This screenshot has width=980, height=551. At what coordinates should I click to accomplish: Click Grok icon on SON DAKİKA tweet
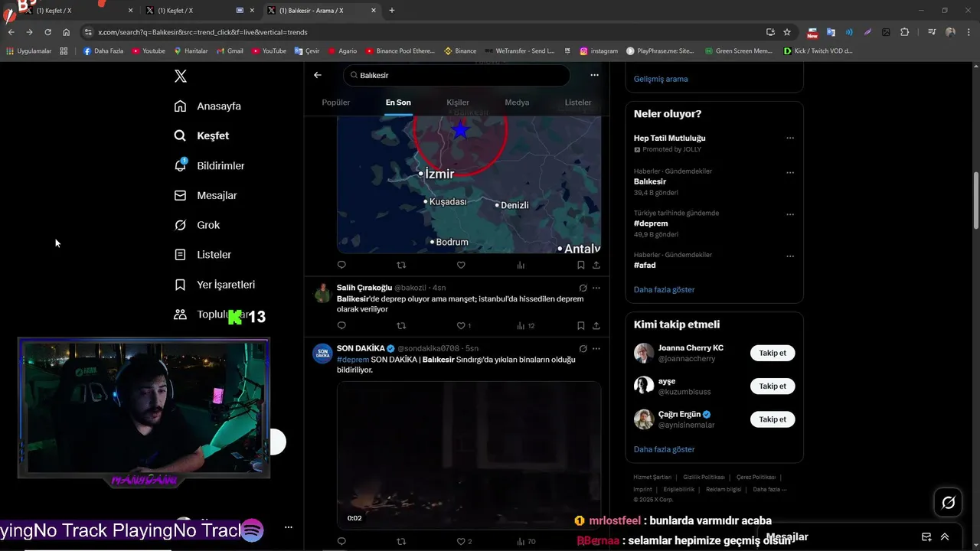(583, 348)
